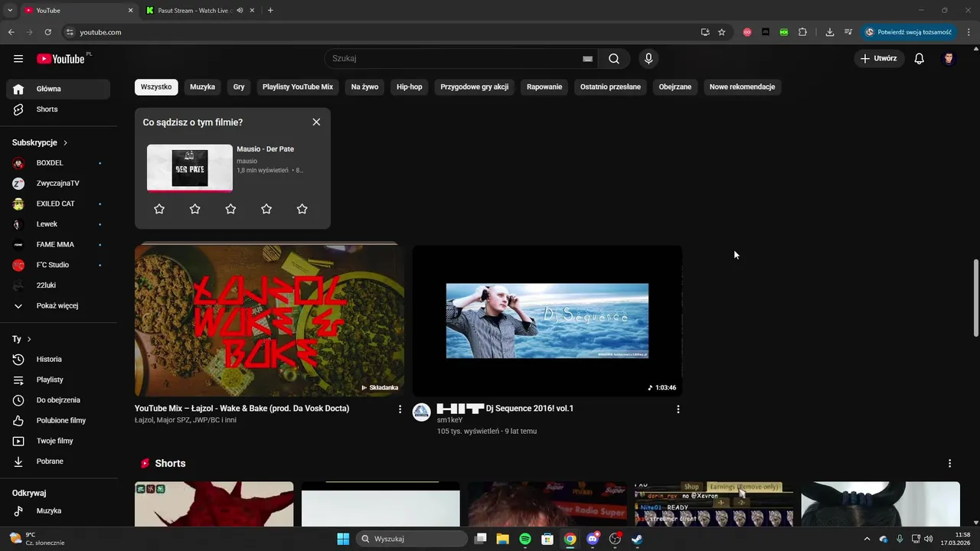The width and height of the screenshot is (980, 551).
Task: Open a new browser tab
Action: [270, 11]
